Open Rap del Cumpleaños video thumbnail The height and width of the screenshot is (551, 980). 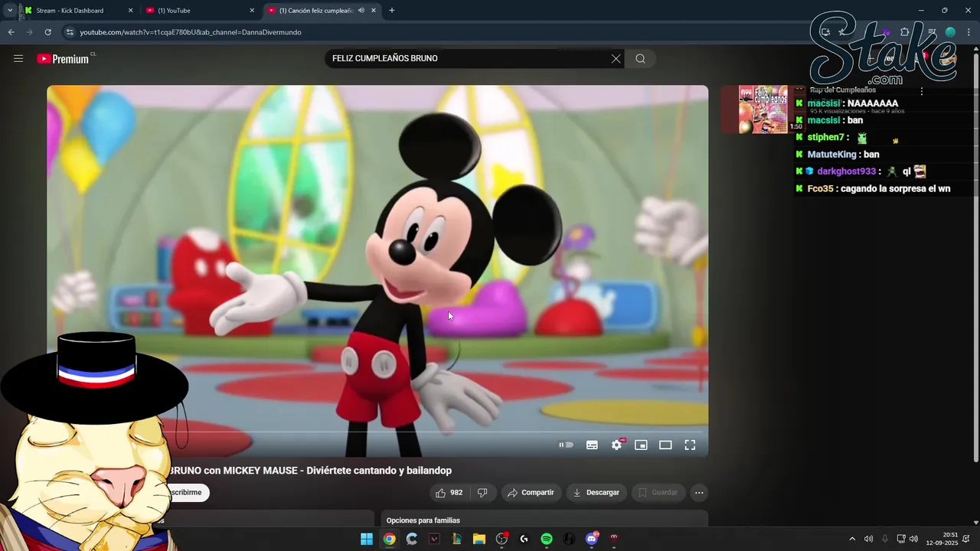(x=763, y=109)
